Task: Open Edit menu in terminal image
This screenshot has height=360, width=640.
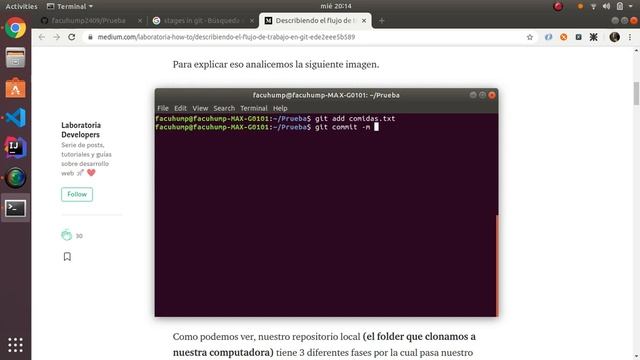Action: (x=180, y=108)
